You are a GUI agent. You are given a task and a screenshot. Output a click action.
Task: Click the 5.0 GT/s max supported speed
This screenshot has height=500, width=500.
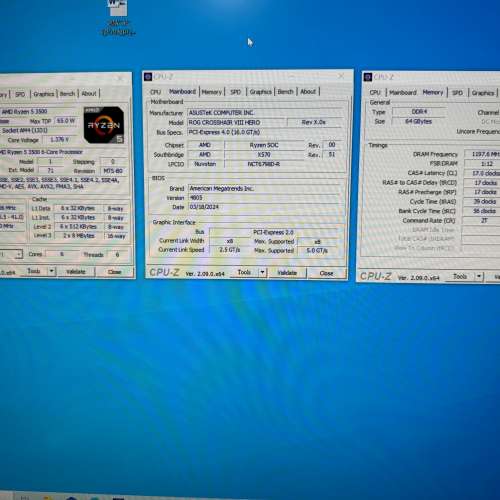[317, 251]
